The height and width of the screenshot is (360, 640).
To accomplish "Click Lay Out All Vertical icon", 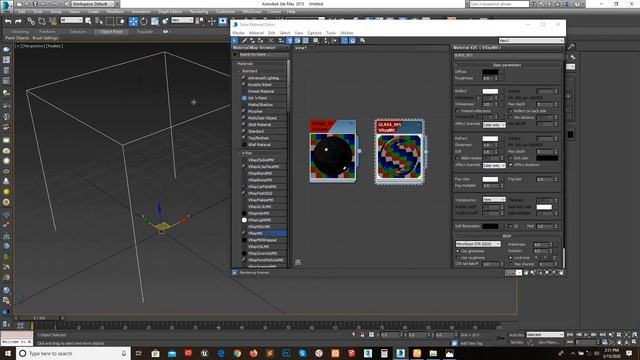I will [x=326, y=40].
